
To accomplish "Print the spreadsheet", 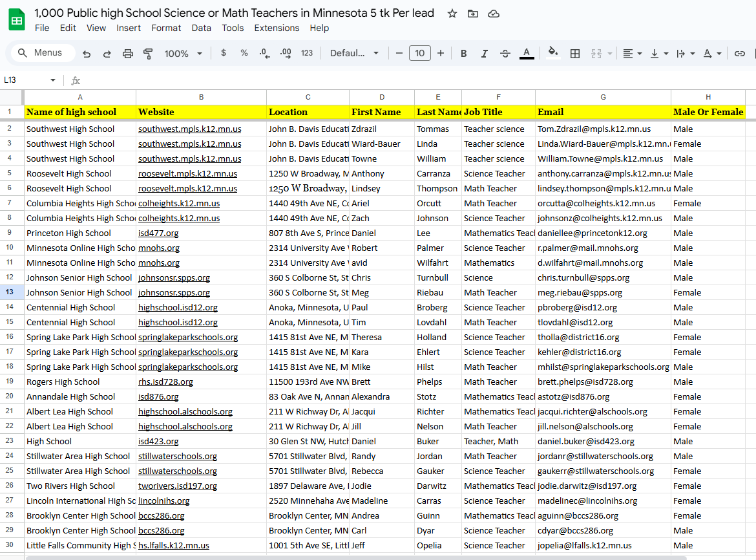I will (128, 54).
